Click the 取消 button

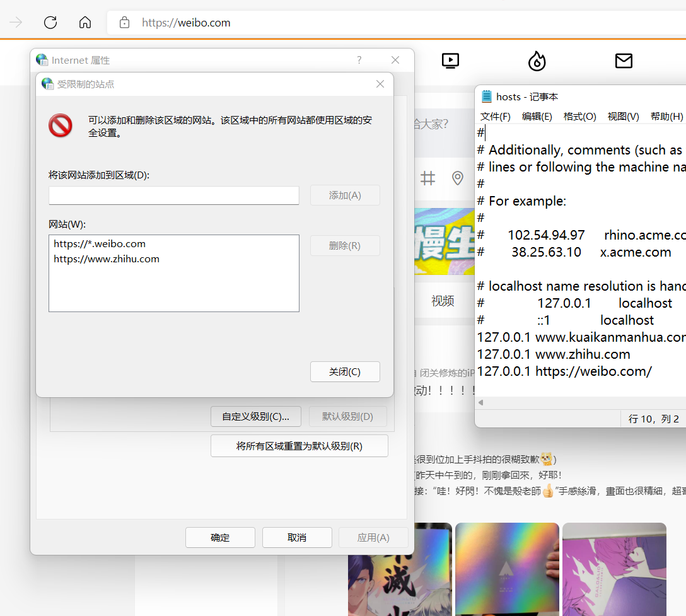point(297,538)
